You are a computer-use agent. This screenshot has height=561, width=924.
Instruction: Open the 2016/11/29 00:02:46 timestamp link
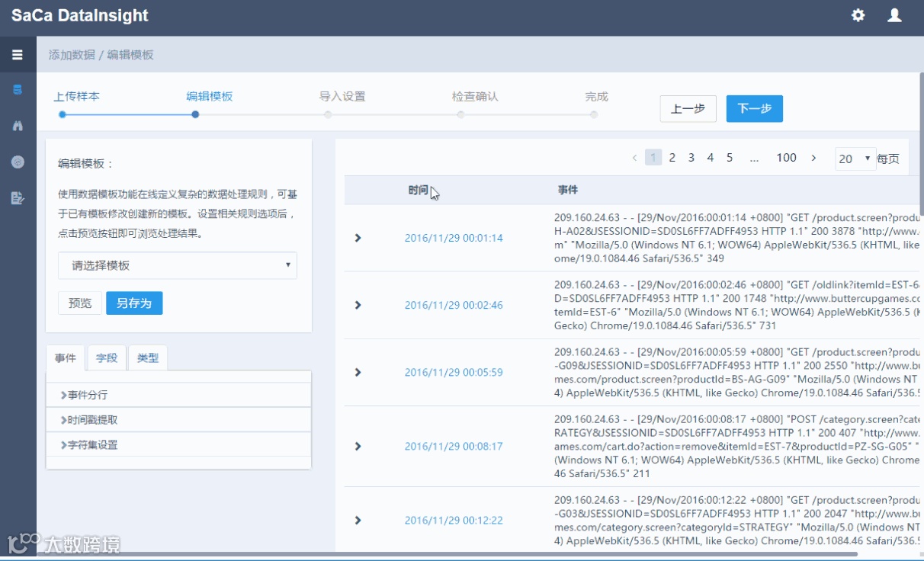click(x=454, y=305)
